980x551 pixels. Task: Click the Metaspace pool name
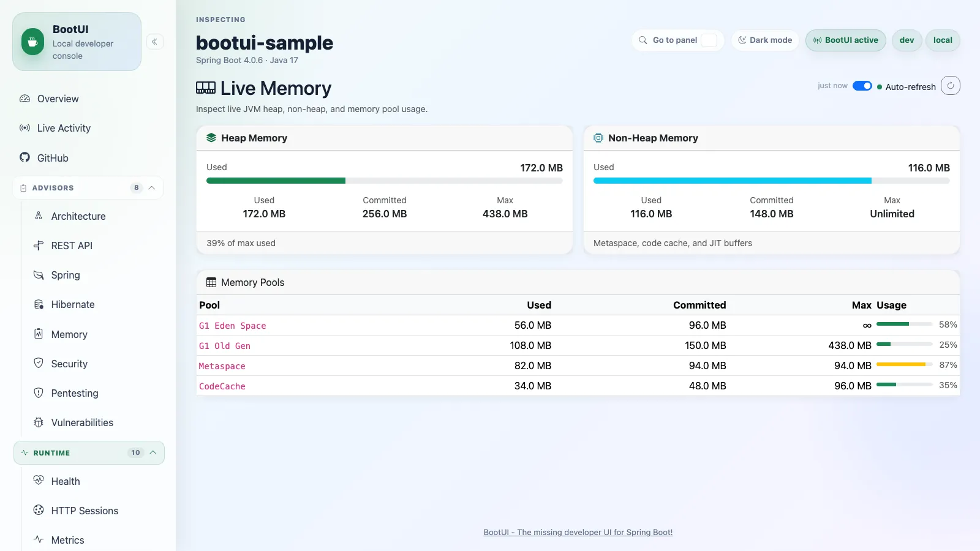click(x=222, y=366)
